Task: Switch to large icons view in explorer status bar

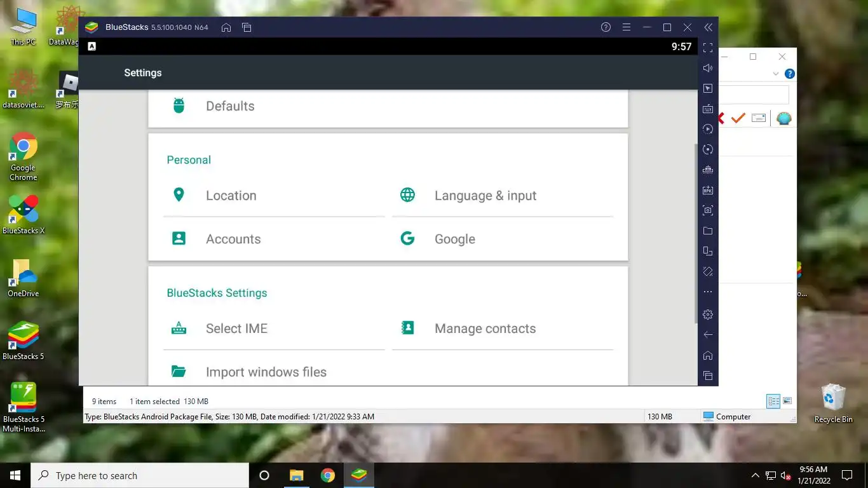Action: (787, 401)
